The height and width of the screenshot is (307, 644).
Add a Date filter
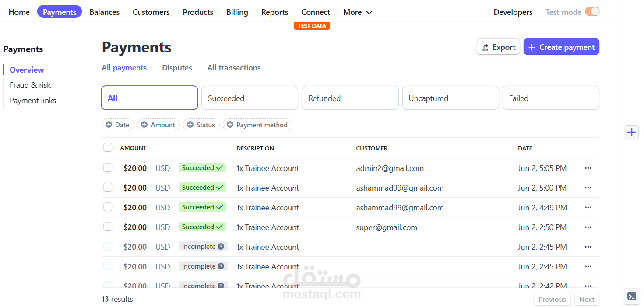pyautogui.click(x=117, y=125)
